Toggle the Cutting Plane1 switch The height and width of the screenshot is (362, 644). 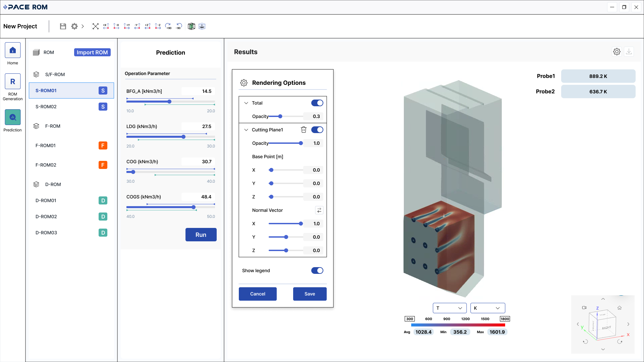317,130
